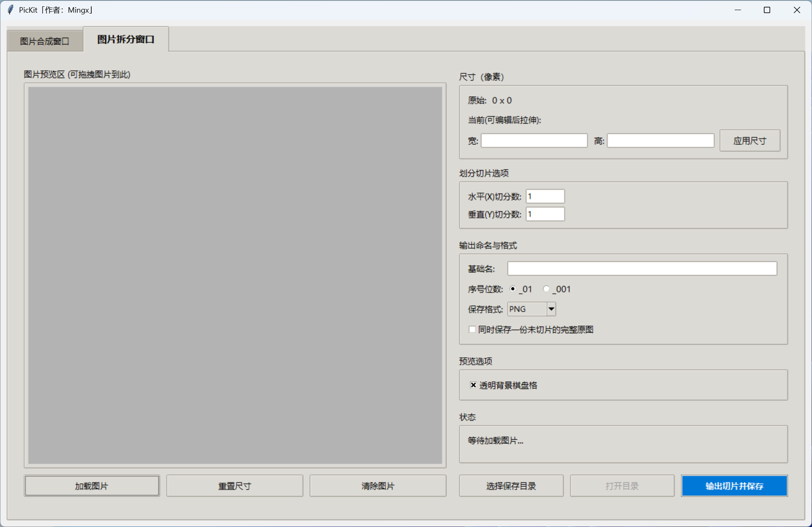Click the 应用尺寸 button

pyautogui.click(x=749, y=140)
